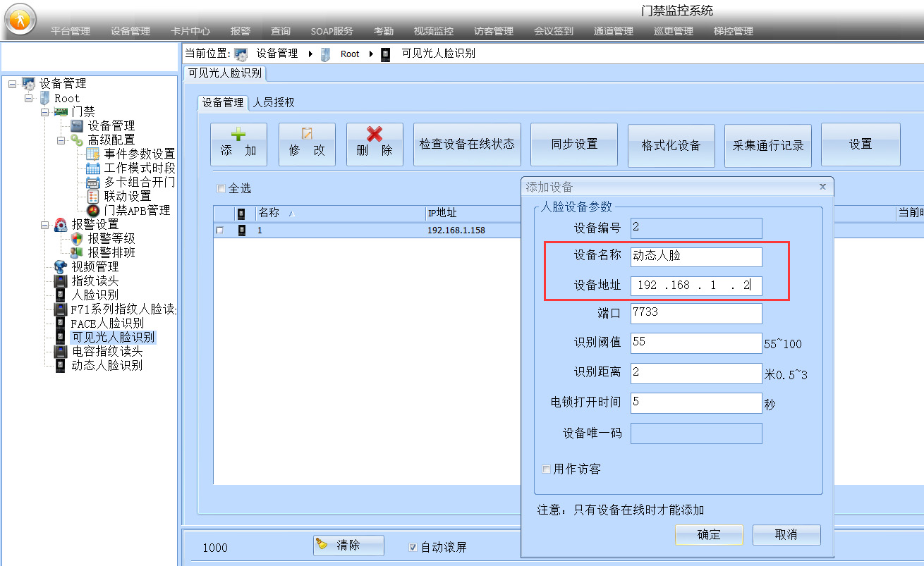Viewport: 924px width, 566px height.
Task: Click the Root server icon in breadcrumb
Action: click(325, 54)
